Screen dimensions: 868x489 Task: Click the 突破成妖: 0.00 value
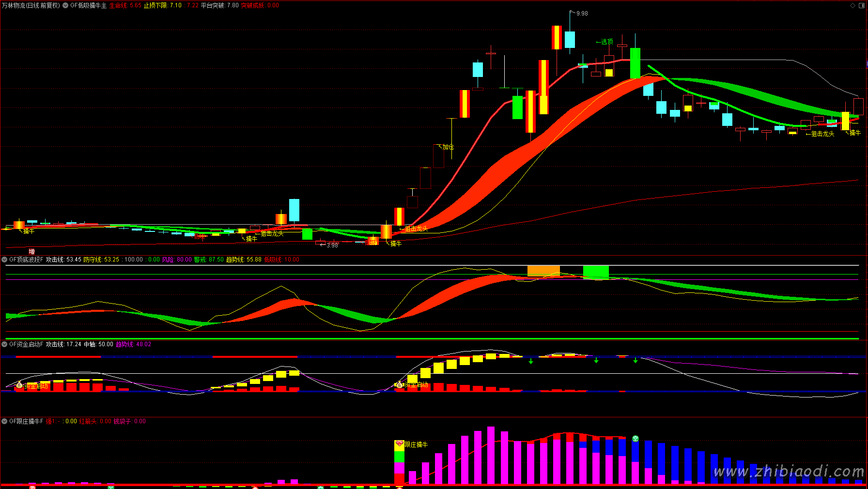click(x=260, y=5)
